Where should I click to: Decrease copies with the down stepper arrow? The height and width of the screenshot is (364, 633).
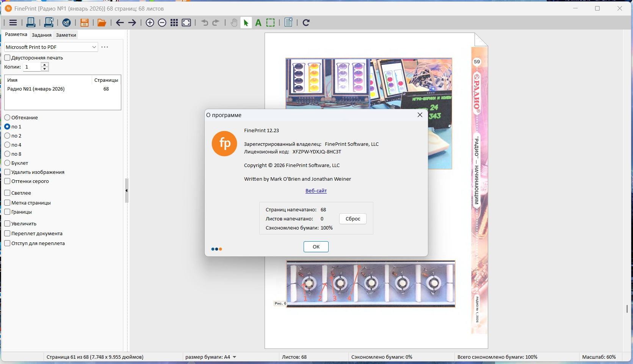(45, 69)
